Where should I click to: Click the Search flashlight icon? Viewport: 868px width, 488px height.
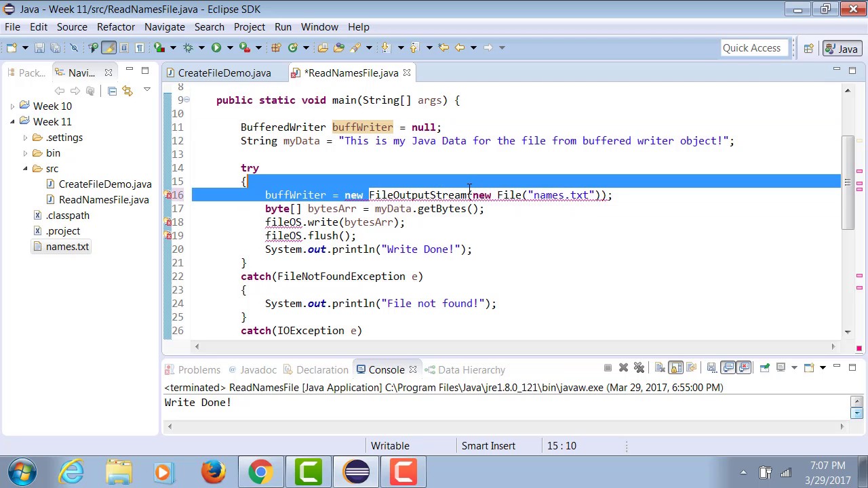tap(355, 47)
